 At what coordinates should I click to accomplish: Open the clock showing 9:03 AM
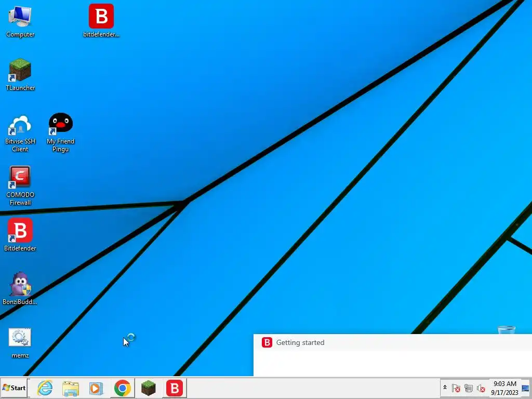coord(504,388)
